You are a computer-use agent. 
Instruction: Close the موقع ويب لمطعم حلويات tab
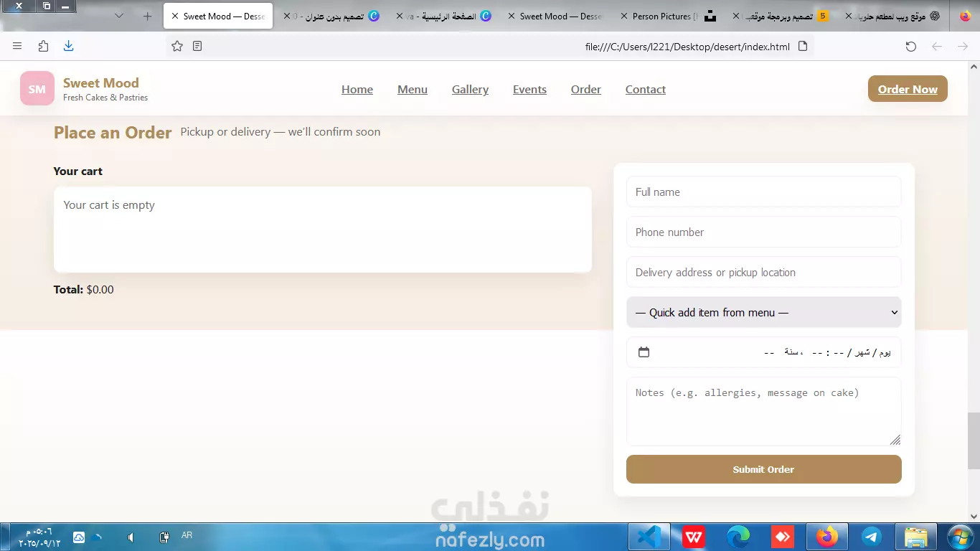[849, 16]
